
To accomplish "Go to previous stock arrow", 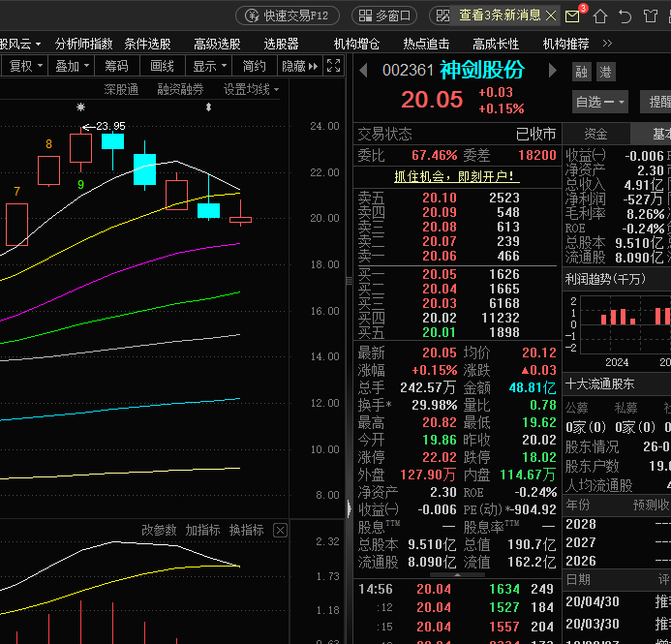I will 364,70.
